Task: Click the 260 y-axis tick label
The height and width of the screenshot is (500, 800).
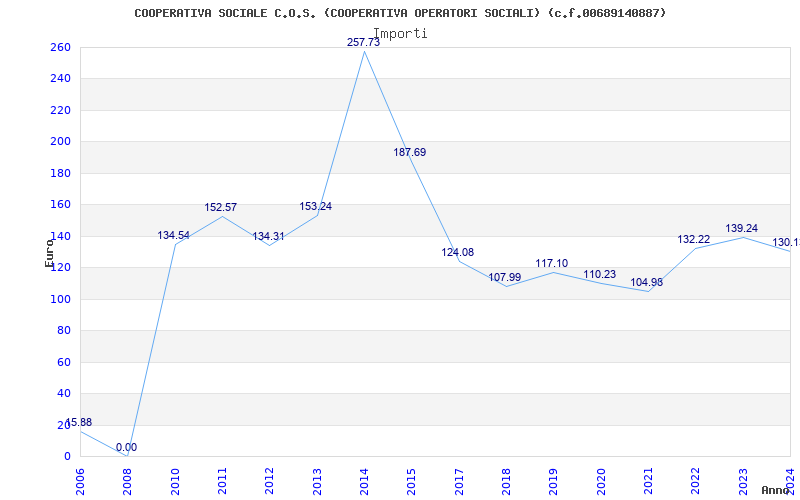Action: click(x=60, y=47)
